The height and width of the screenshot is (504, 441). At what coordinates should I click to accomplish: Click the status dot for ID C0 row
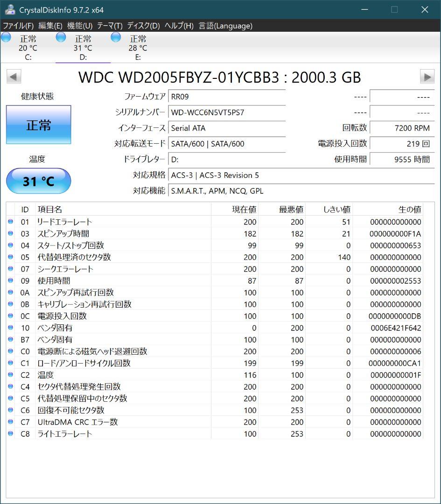click(10, 351)
